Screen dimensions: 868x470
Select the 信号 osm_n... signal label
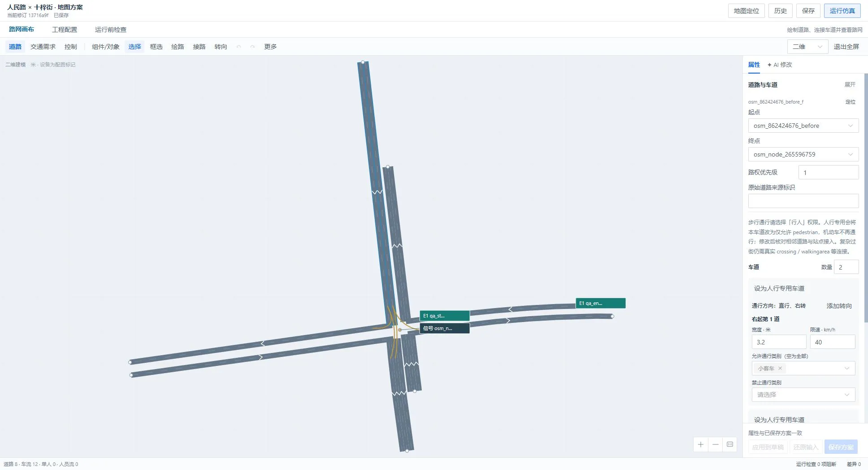click(444, 328)
